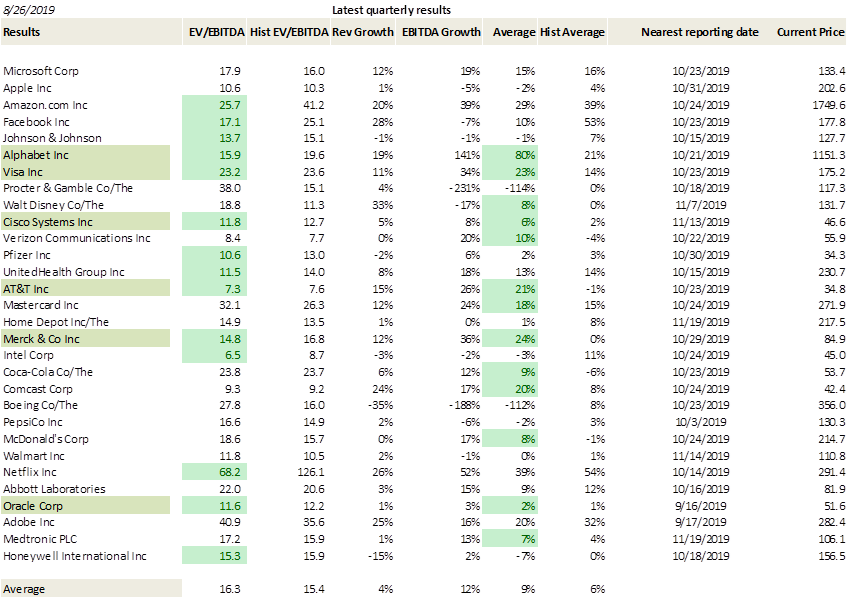Click the 'UnitedHealth Group Inc' row name

click(x=63, y=272)
